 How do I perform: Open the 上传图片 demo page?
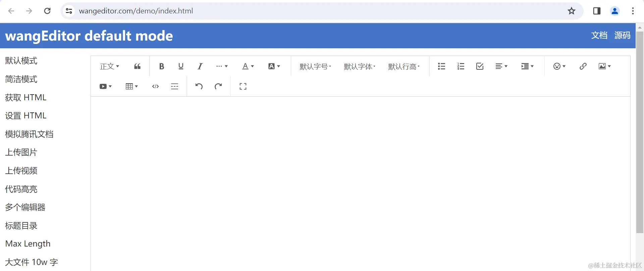(21, 152)
